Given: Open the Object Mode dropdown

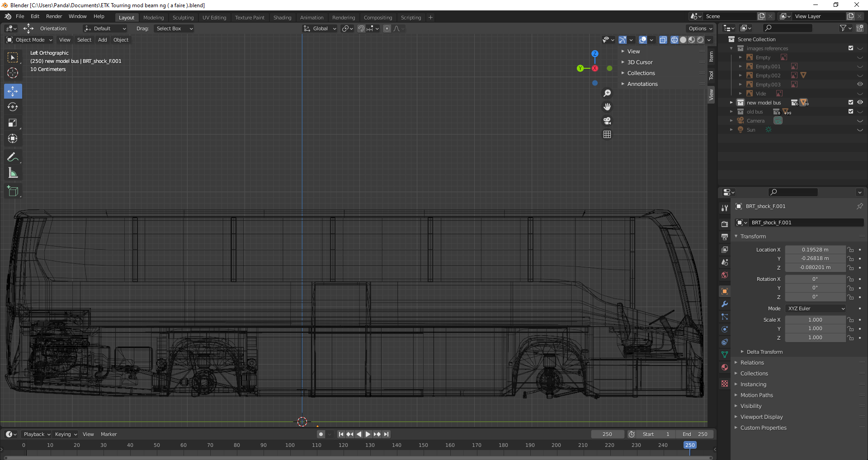Looking at the screenshot, I should (30, 40).
